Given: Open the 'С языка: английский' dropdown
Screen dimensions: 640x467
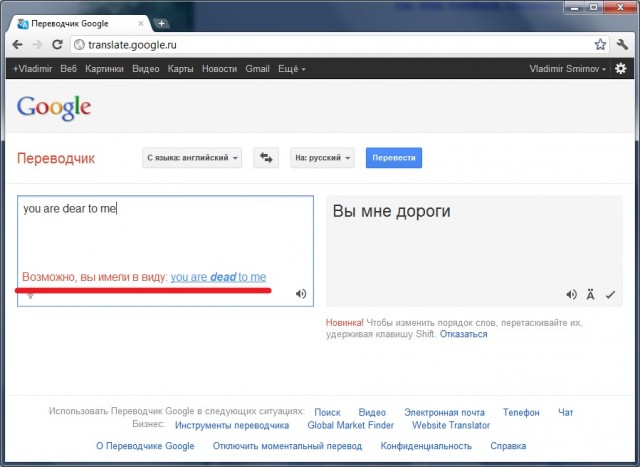Looking at the screenshot, I should pos(193,158).
